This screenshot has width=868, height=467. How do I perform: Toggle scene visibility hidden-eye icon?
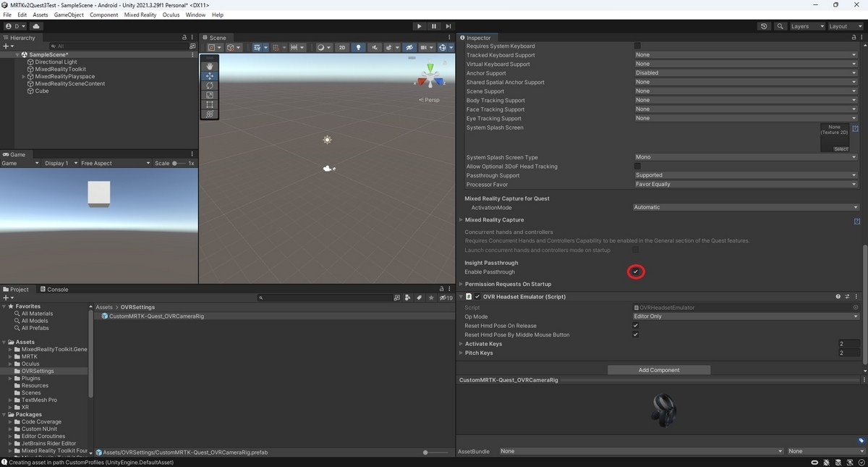click(x=409, y=48)
